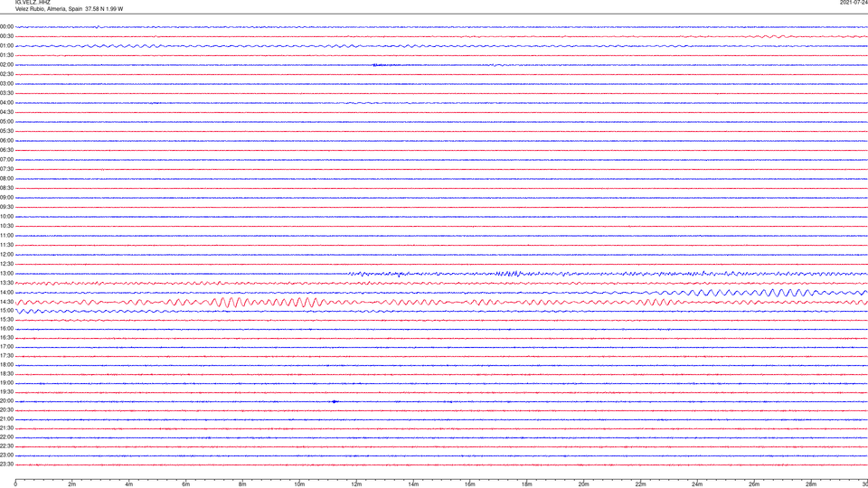The width and height of the screenshot is (868, 488).
Task: Select the 2m axis tick label
Action: pos(72,484)
